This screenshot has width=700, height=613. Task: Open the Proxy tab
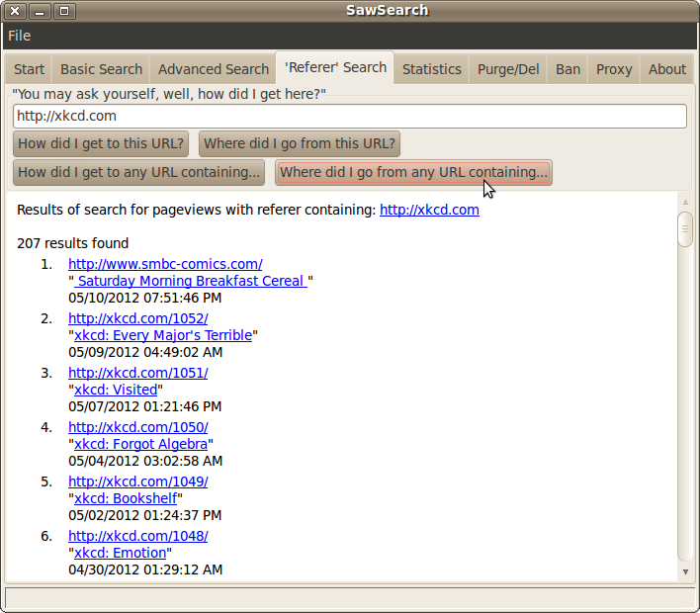[614, 69]
